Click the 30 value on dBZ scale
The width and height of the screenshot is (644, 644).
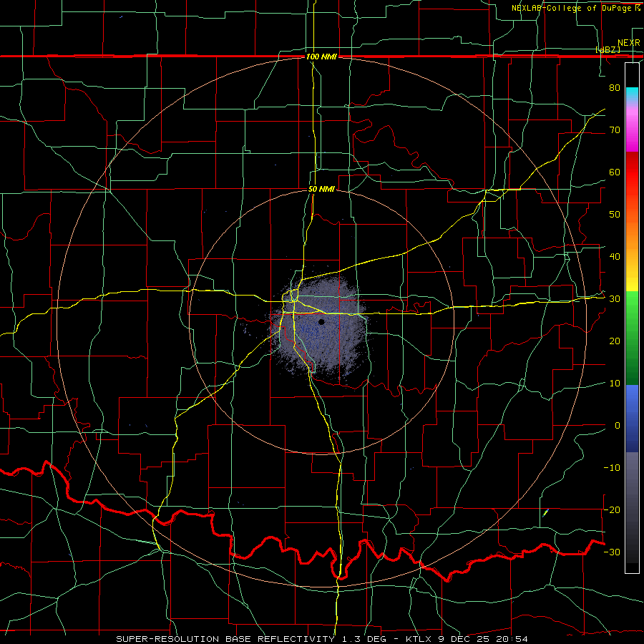[615, 299]
